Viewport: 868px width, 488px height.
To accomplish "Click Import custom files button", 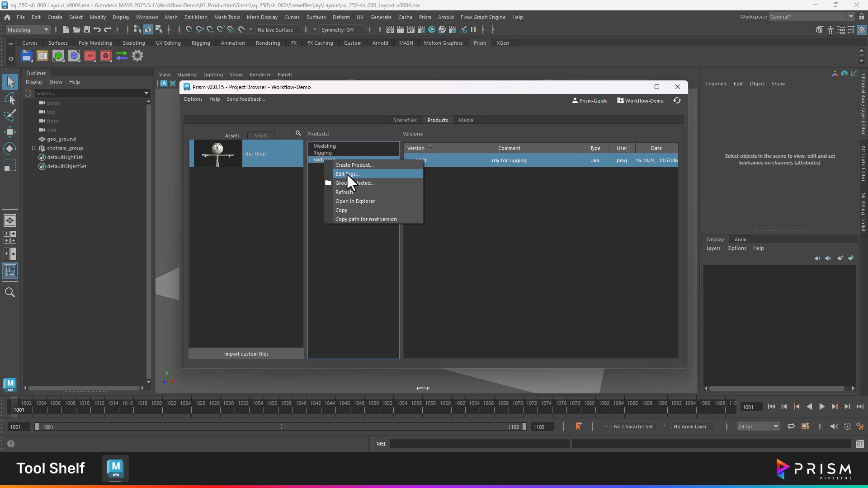I will point(246,354).
